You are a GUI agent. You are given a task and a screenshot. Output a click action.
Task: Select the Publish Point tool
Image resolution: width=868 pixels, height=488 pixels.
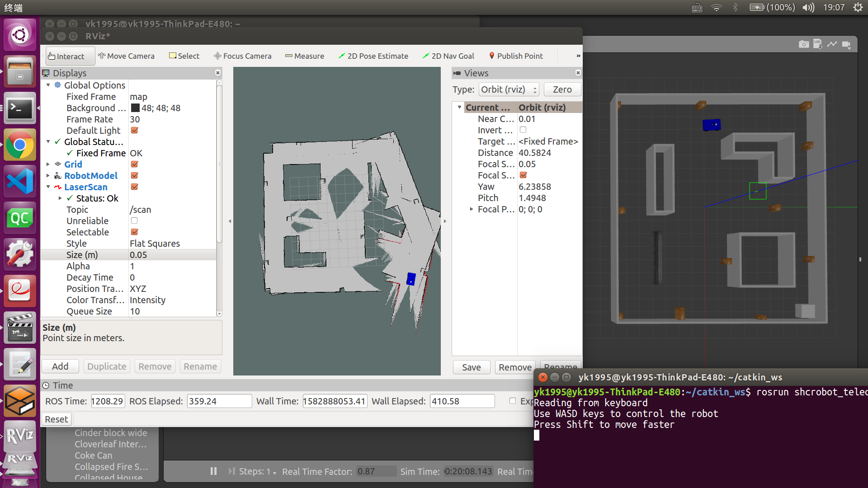coord(516,56)
